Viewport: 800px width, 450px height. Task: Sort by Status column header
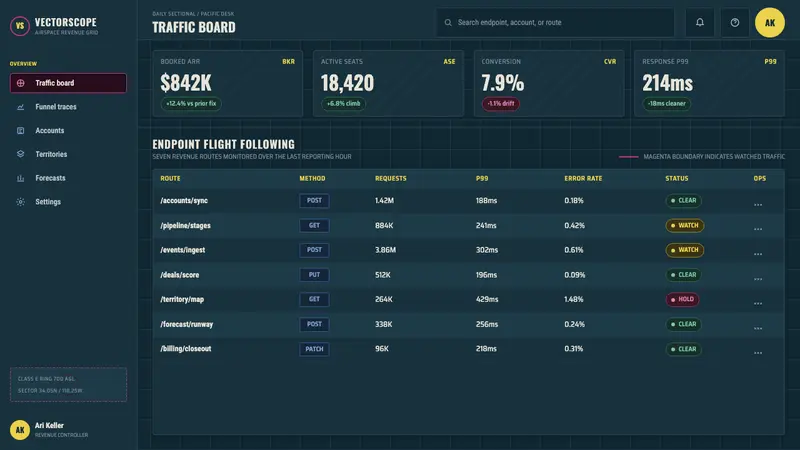pyautogui.click(x=677, y=179)
